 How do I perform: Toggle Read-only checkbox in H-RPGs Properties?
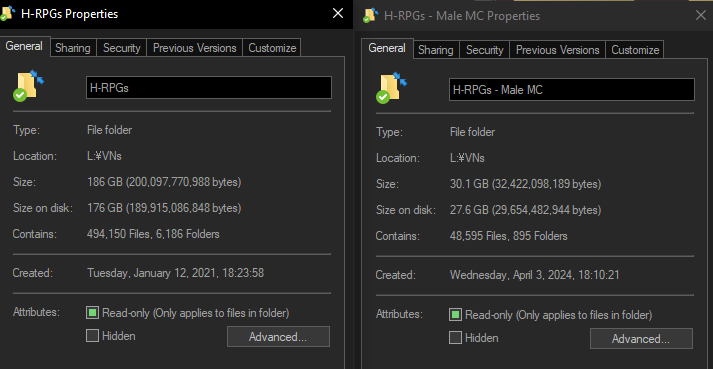[x=92, y=313]
